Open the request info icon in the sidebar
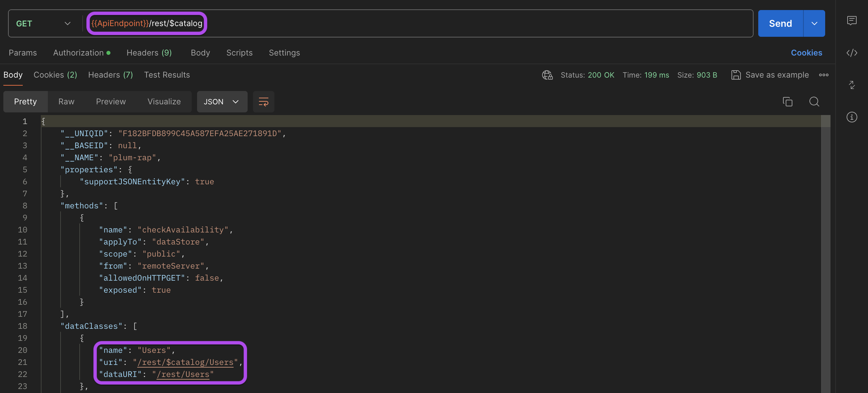The image size is (868, 393). click(852, 117)
